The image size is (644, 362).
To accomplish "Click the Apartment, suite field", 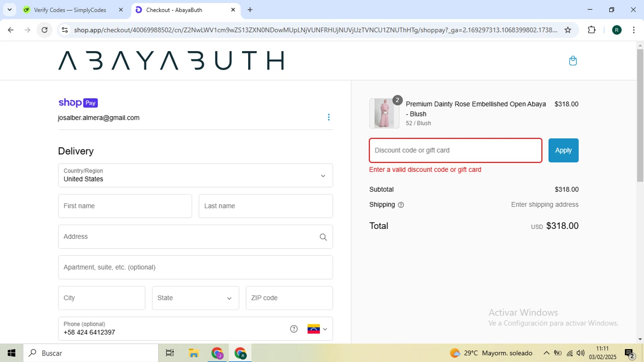I will click(195, 268).
